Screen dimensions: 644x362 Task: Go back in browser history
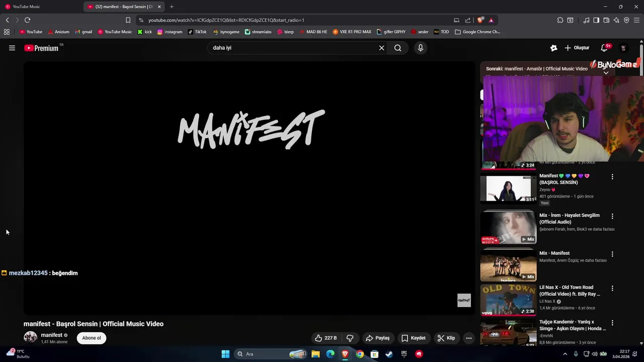[7, 20]
